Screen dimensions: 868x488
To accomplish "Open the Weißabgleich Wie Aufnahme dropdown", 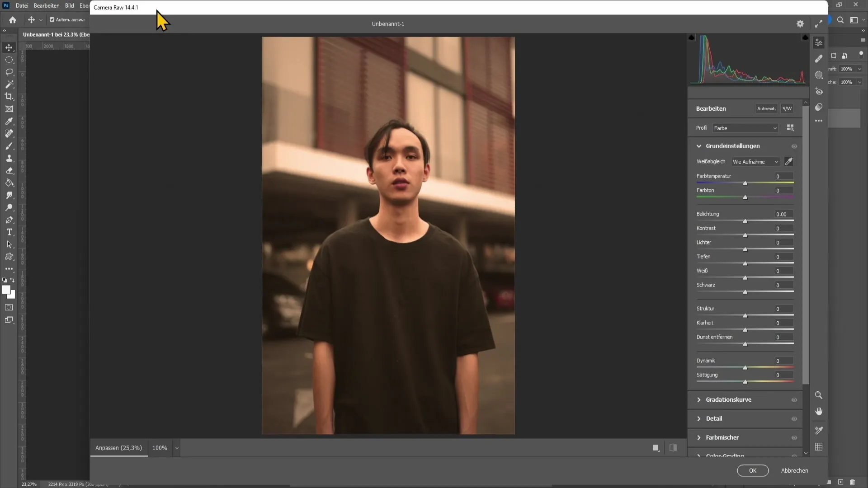I will [x=755, y=162].
